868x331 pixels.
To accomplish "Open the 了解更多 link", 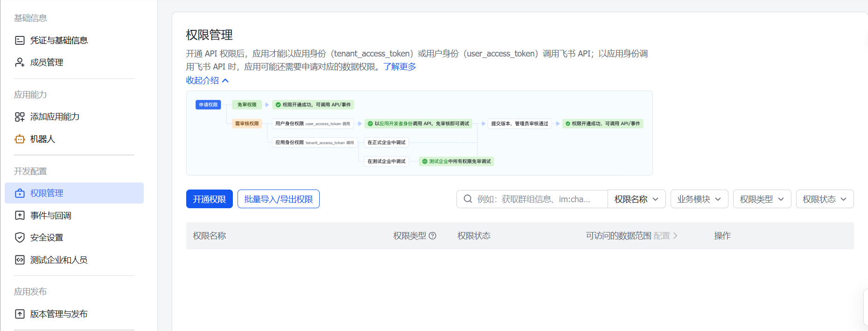I will [399, 67].
